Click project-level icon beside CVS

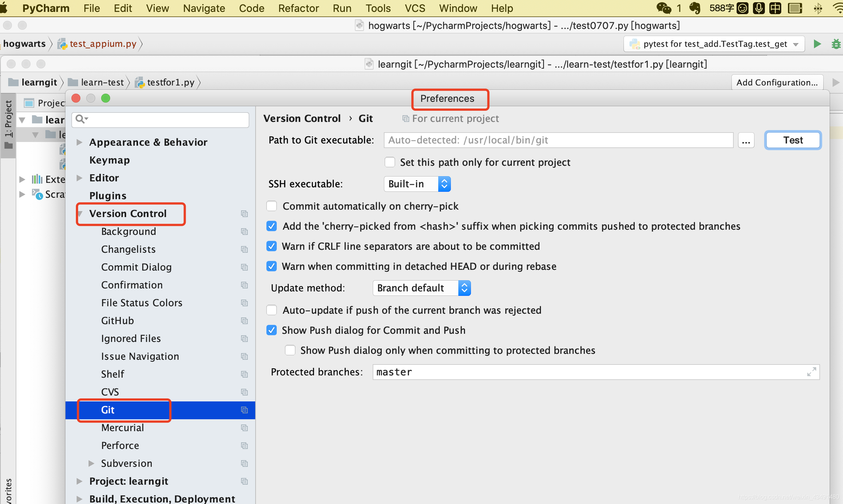pos(244,392)
